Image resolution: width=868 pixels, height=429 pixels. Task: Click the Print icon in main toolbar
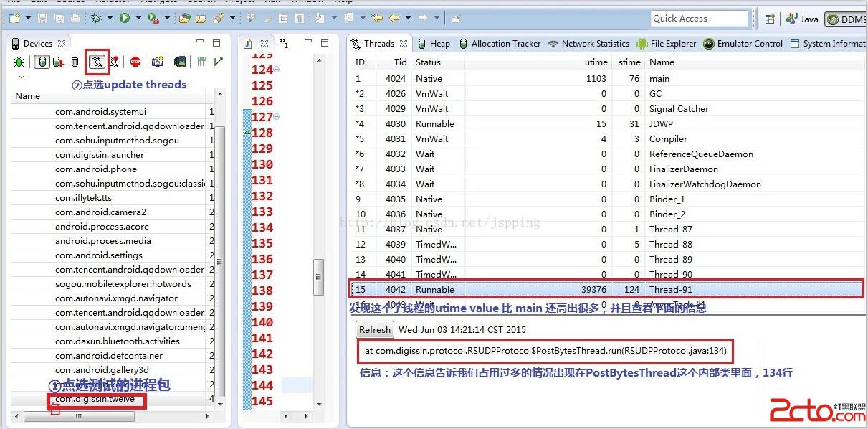click(75, 18)
